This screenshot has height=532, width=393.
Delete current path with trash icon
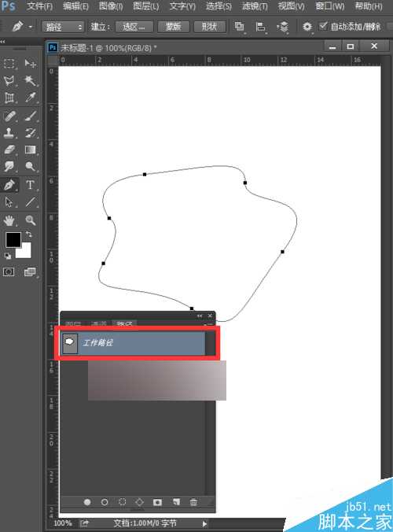pos(193,502)
